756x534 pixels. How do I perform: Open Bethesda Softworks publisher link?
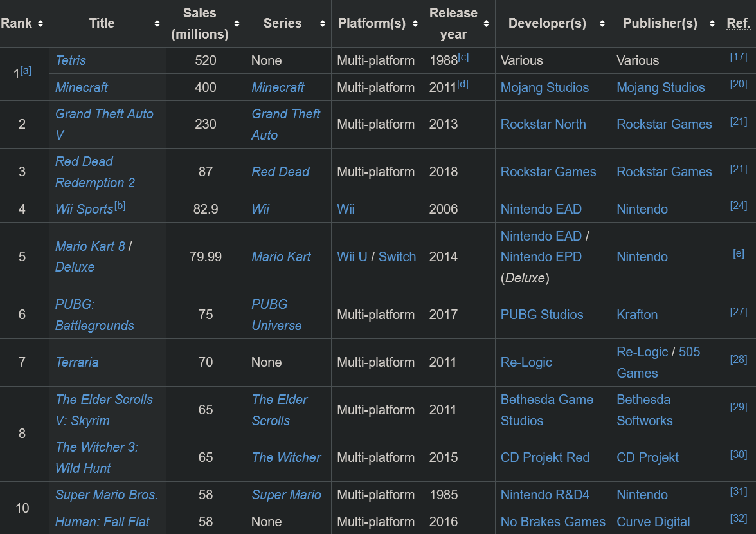point(645,410)
